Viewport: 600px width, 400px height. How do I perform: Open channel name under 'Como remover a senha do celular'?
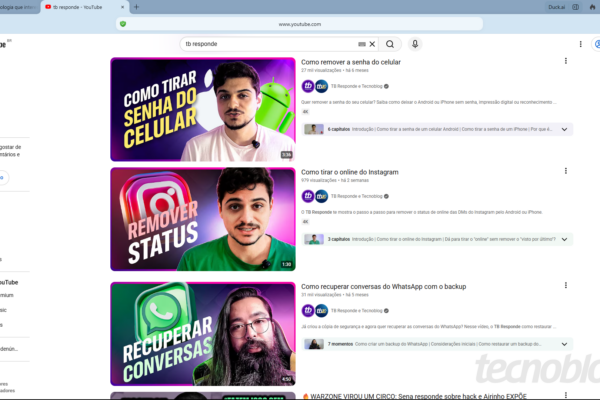pyautogui.click(x=356, y=86)
